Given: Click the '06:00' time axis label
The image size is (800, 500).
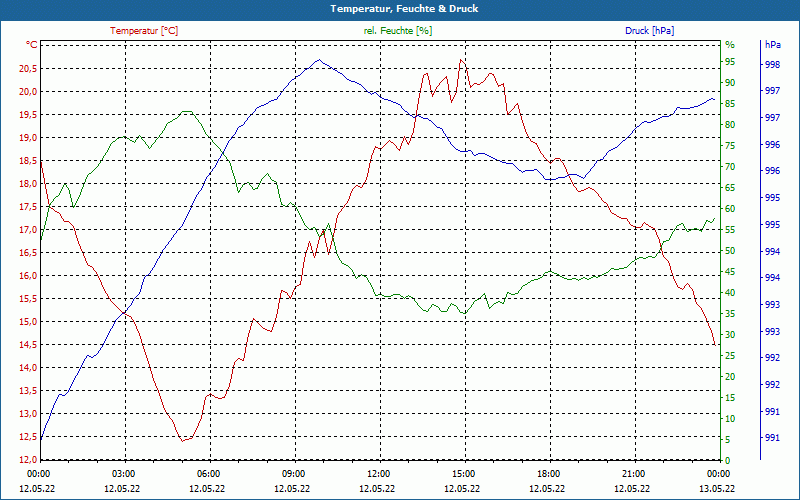Looking at the screenshot, I should [208, 473].
